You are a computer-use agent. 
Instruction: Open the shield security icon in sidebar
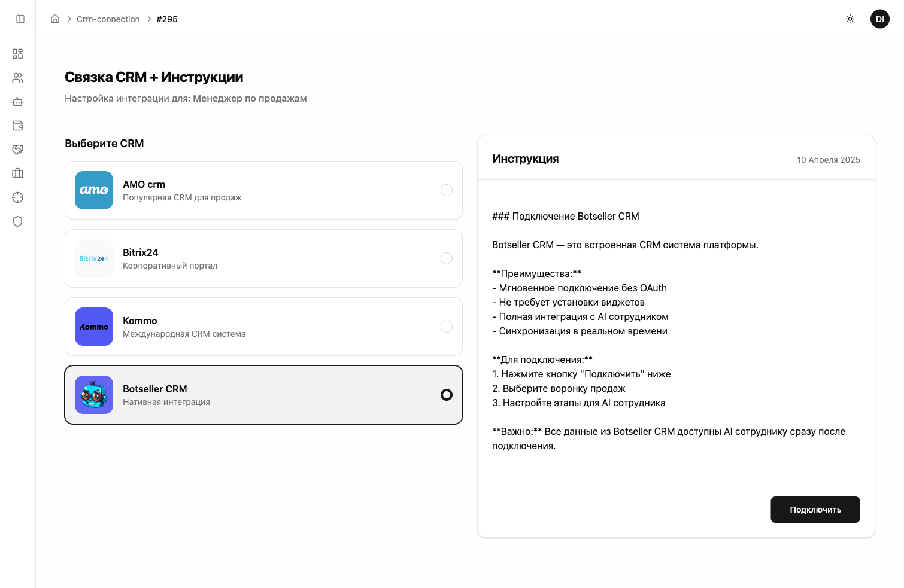[18, 221]
